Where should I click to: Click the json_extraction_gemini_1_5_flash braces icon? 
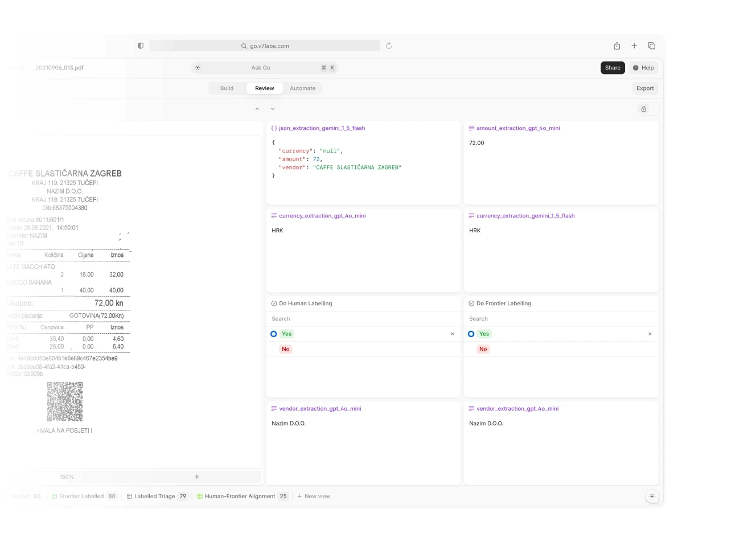tap(274, 128)
